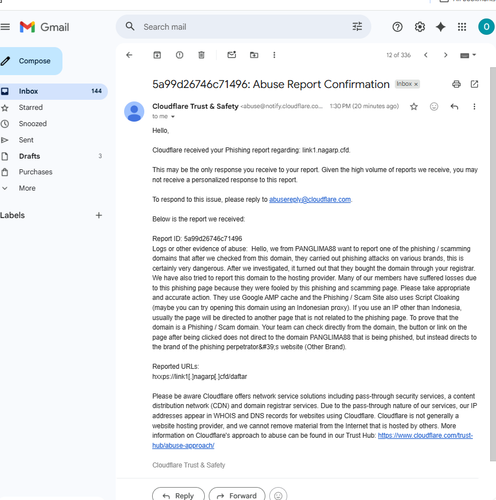The width and height of the screenshot is (496, 500).
Task: Click sender name Cloudflare Trust & Safety
Action: point(195,106)
